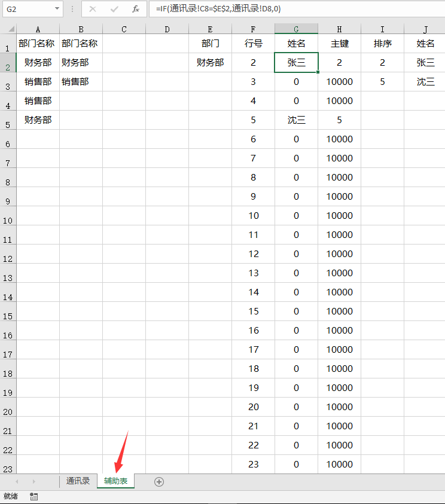Click the formula bar input field

click(297, 9)
